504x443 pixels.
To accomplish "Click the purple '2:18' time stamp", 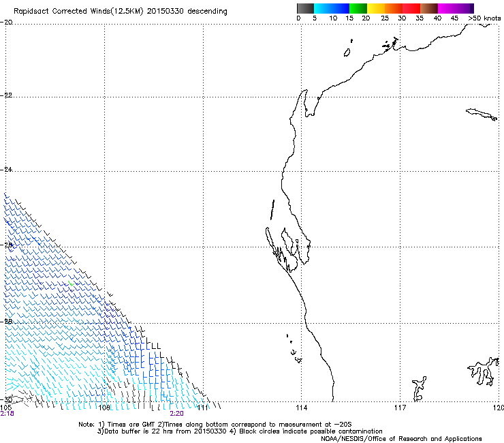I will click(7, 414).
